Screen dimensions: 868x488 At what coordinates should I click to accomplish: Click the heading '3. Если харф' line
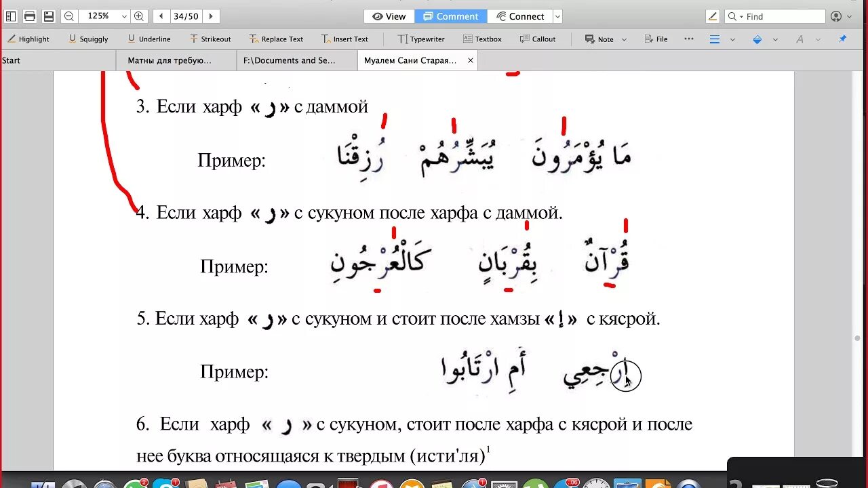tap(252, 106)
